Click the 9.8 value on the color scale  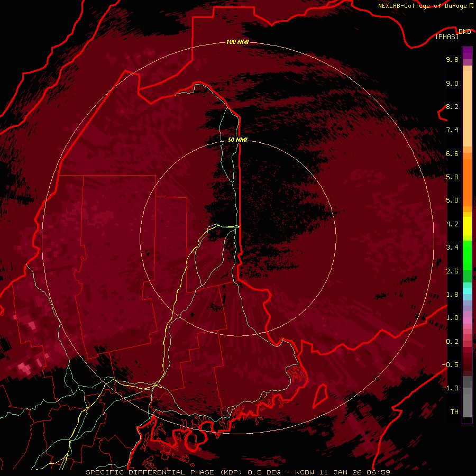[452, 59]
